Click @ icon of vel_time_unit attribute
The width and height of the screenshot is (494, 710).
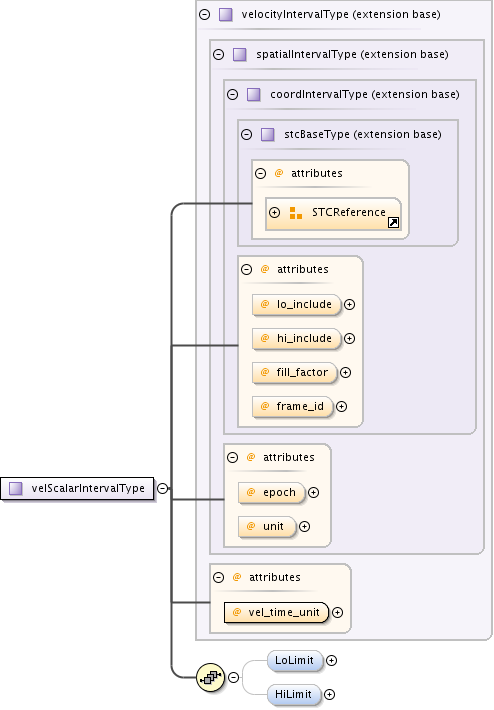pos(237,612)
